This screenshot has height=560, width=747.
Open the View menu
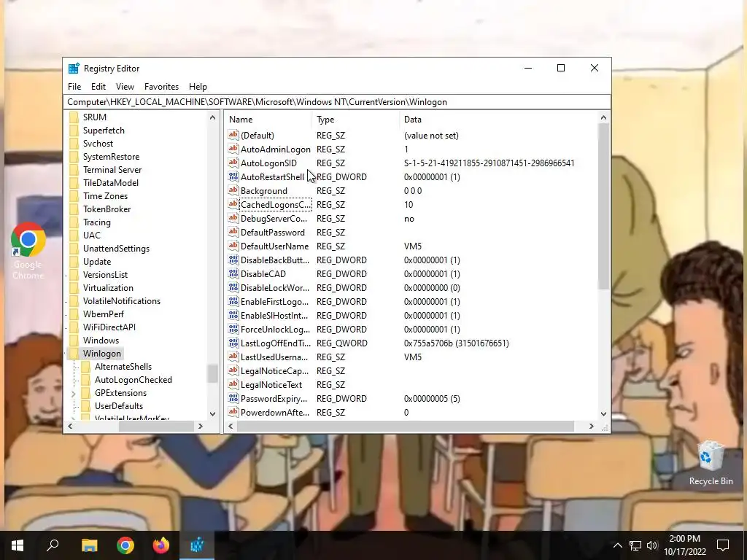pyautogui.click(x=125, y=87)
